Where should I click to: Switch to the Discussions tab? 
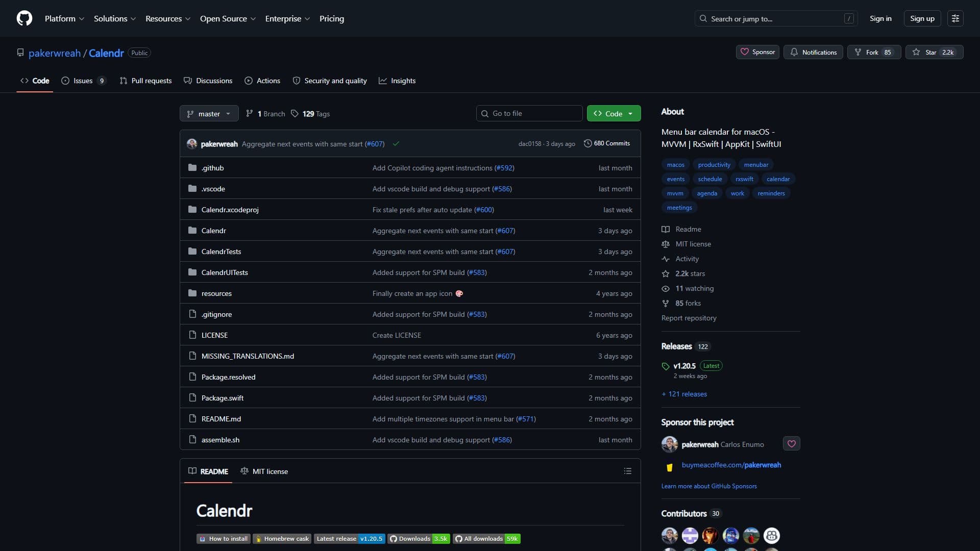pos(208,81)
